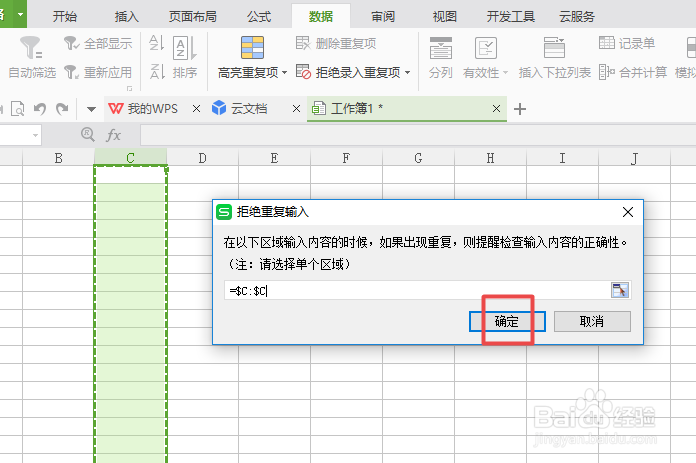Select column I header
The image size is (696, 463).
[x=562, y=158]
